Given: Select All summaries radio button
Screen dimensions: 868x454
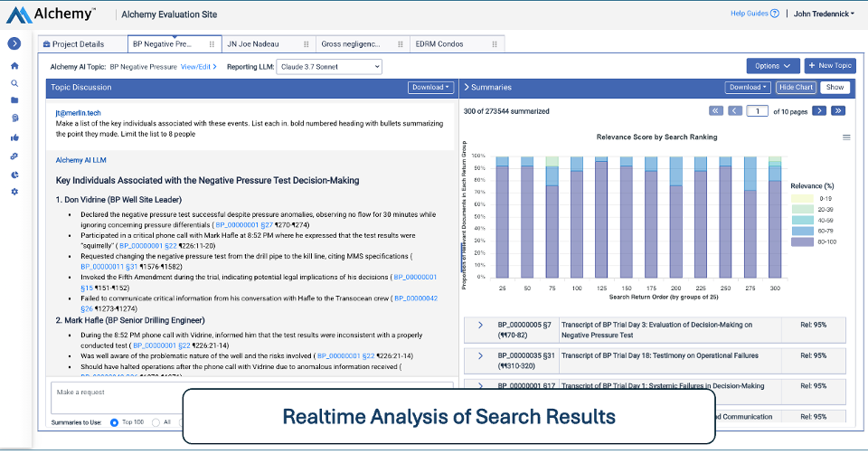Looking at the screenshot, I should [x=156, y=422].
